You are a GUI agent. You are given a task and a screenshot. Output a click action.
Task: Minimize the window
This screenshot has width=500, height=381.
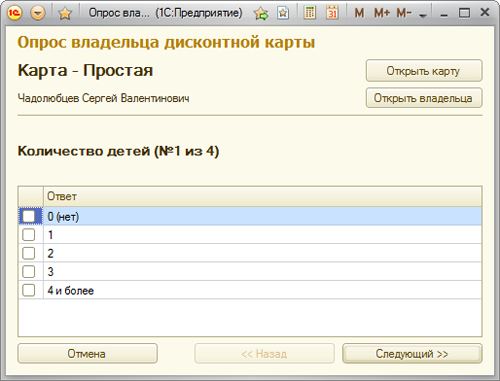(x=444, y=14)
